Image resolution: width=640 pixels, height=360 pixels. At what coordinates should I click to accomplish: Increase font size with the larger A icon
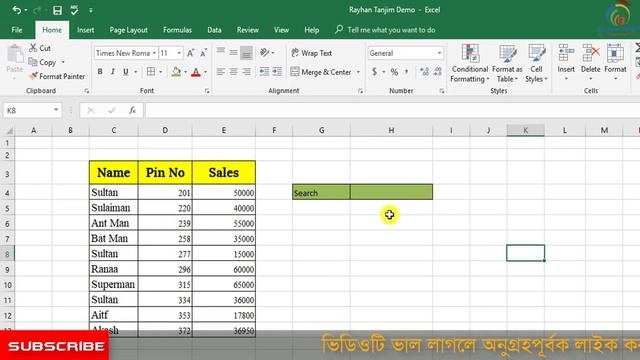191,53
